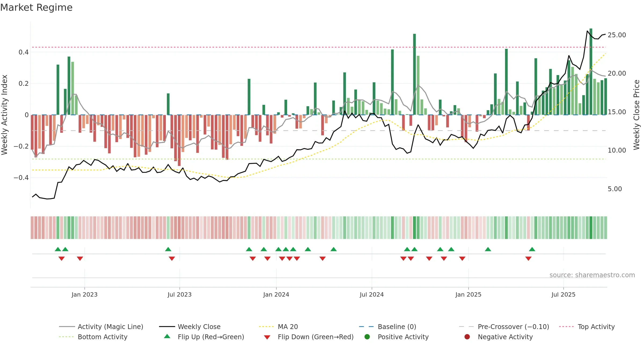Screen dimensions: 644x362
Task: Toggle the Weekly Close legend entry
Action: 190,327
